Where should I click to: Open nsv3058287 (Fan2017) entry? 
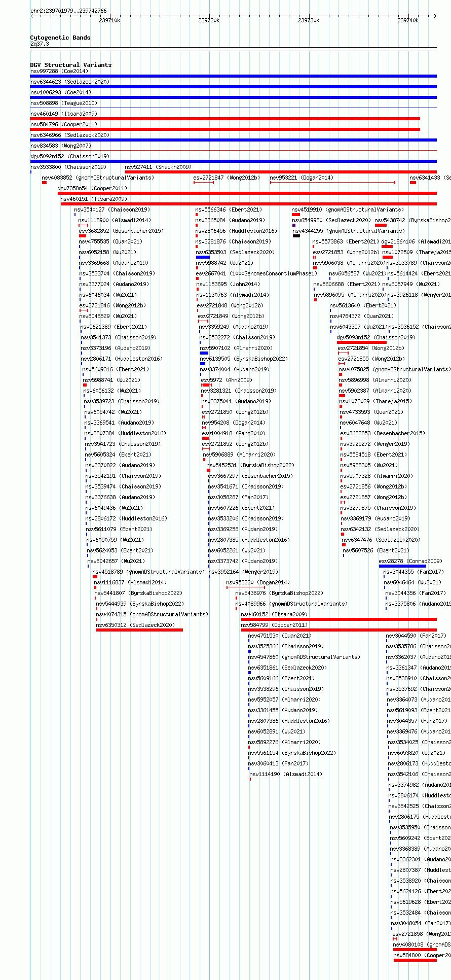238,497
